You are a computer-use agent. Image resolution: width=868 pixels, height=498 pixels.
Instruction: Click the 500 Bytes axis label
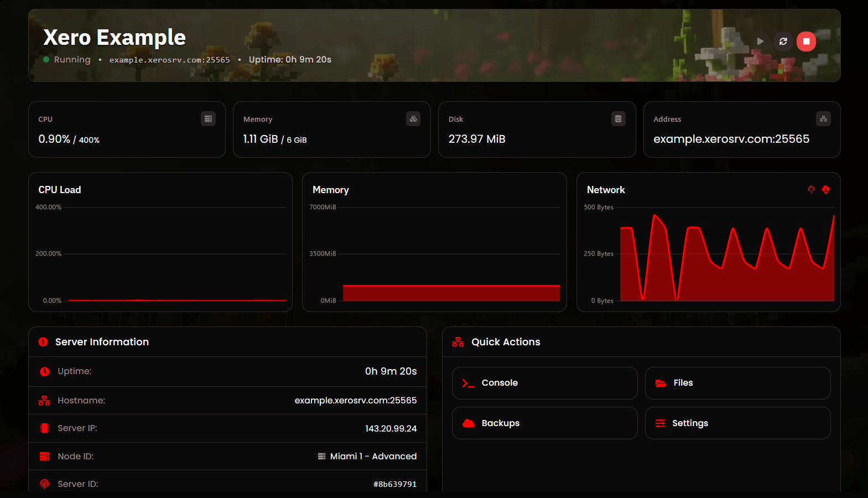pyautogui.click(x=599, y=207)
